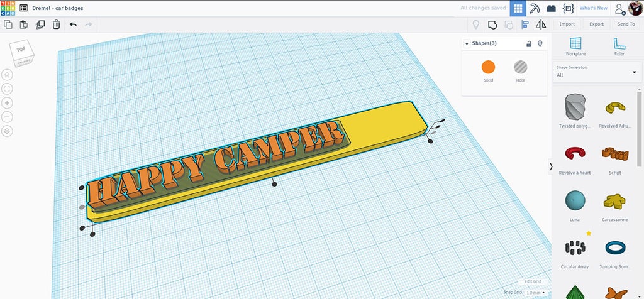This screenshot has height=299, width=644.
Task: Collapse the Shapes(3) inspector panel
Action: (467, 43)
